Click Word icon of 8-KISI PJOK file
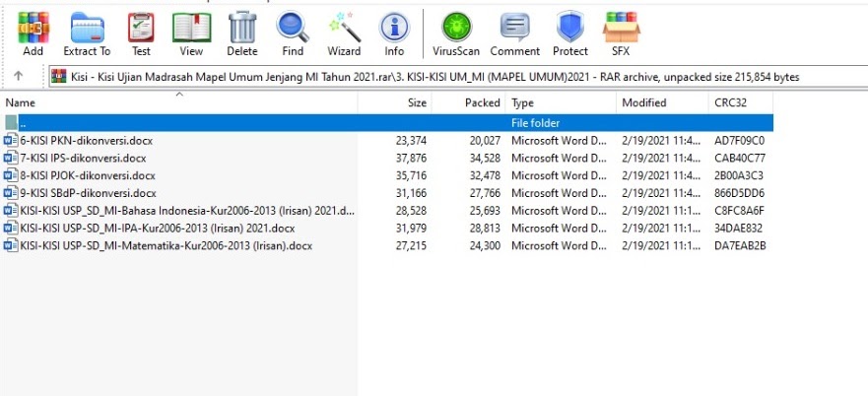 point(11,175)
